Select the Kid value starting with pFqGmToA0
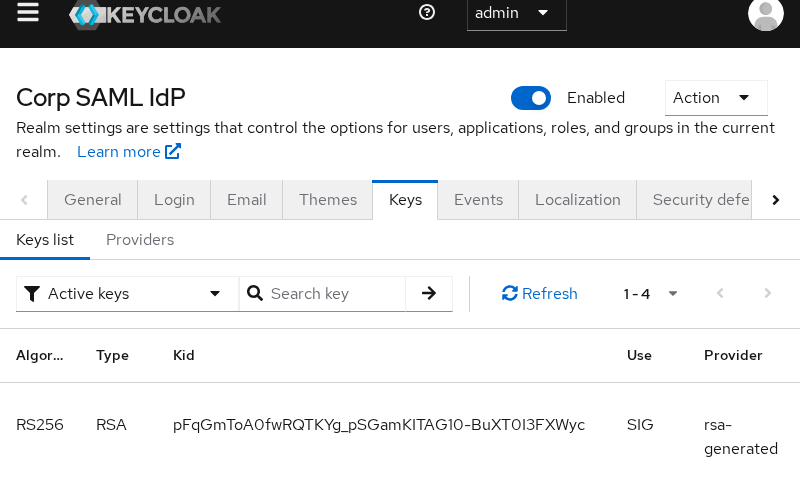This screenshot has width=800, height=480. tap(379, 425)
